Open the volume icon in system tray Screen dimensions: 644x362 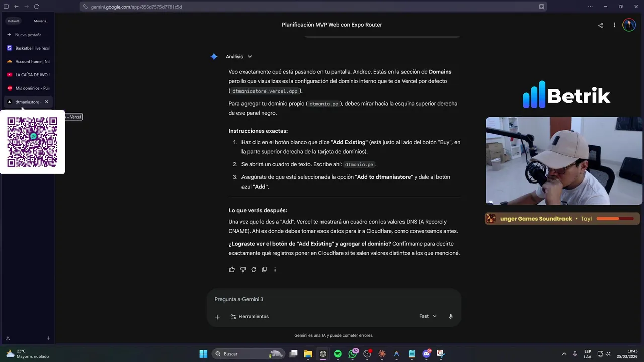(608, 354)
